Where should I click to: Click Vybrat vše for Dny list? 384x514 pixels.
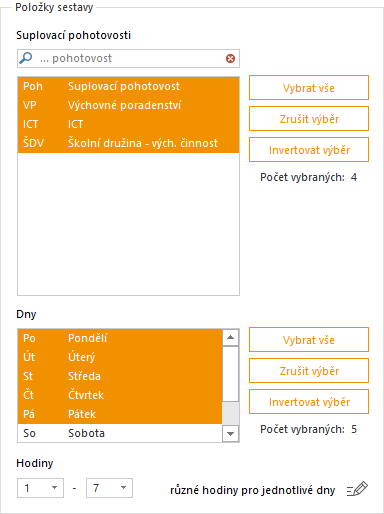click(x=309, y=340)
